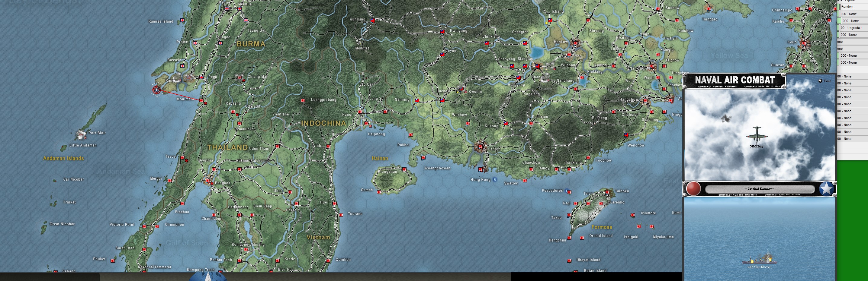
Task: Select the Foochow base flag
Action: coord(588,158)
